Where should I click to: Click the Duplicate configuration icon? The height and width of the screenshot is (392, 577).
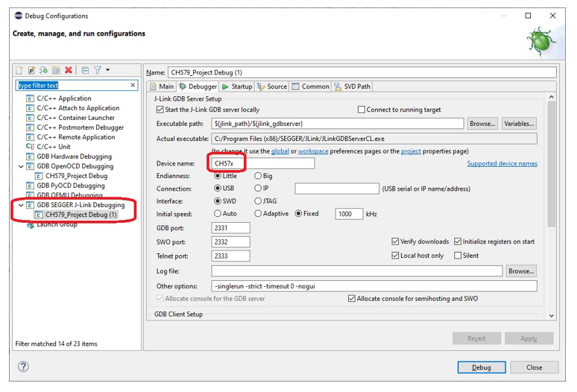point(56,70)
